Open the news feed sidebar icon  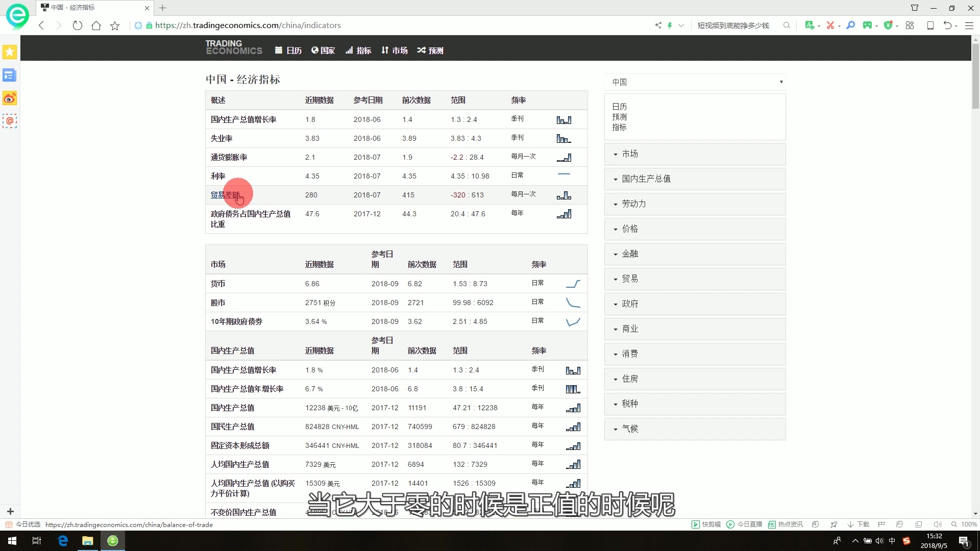[x=10, y=76]
